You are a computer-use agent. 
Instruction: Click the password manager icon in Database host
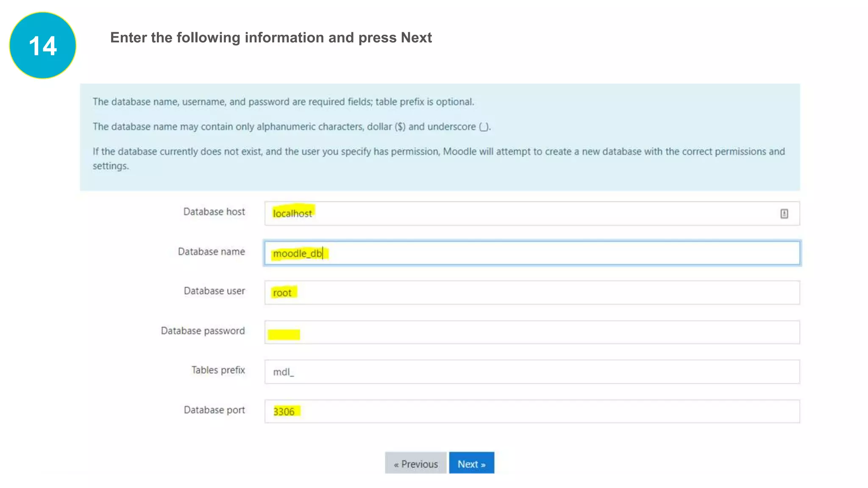(784, 214)
